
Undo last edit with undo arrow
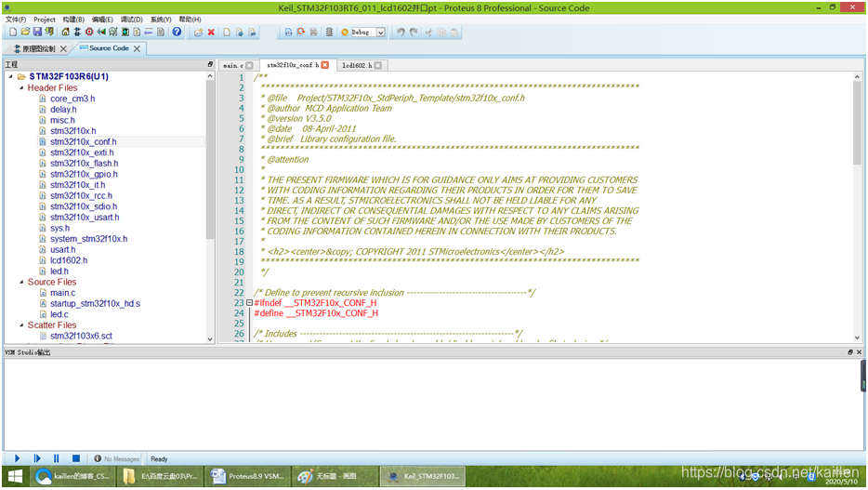pos(401,33)
